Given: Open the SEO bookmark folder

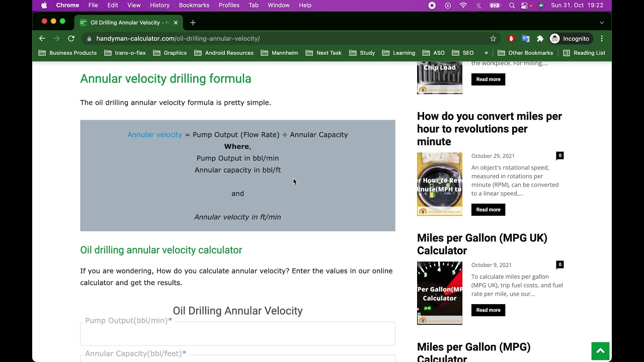Looking at the screenshot, I should point(463,53).
